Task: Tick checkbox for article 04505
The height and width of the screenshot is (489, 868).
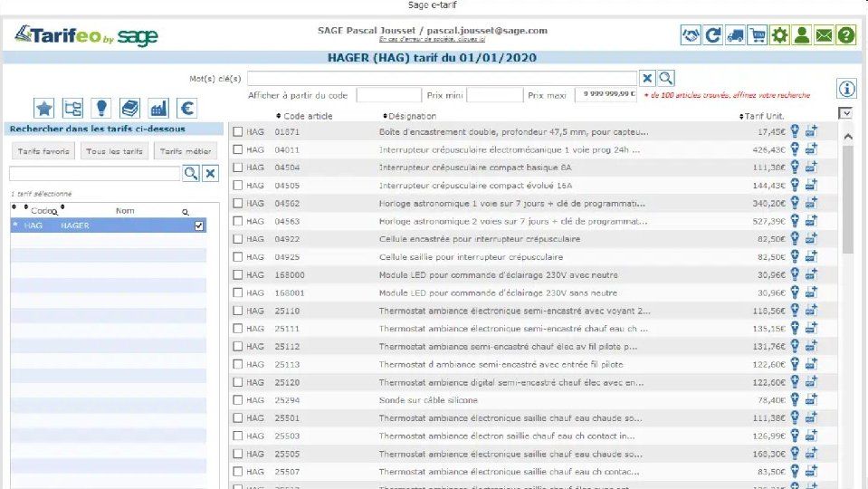Action: pos(237,185)
